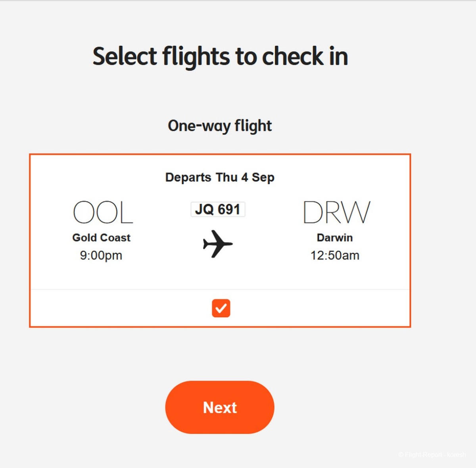Click the 12:50am arrival time

click(335, 255)
